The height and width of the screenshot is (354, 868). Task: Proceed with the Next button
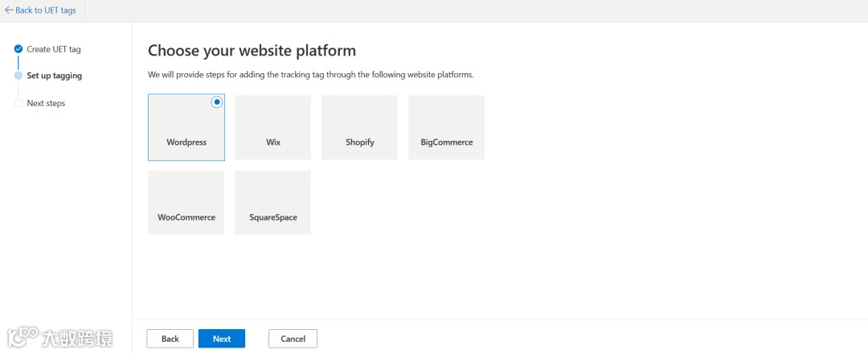[x=222, y=339]
